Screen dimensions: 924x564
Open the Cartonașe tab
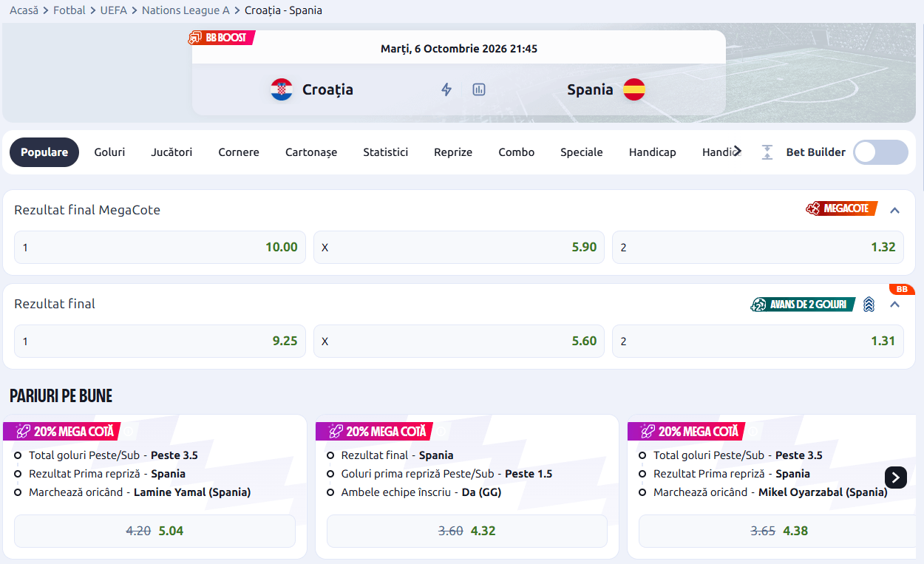tap(311, 152)
